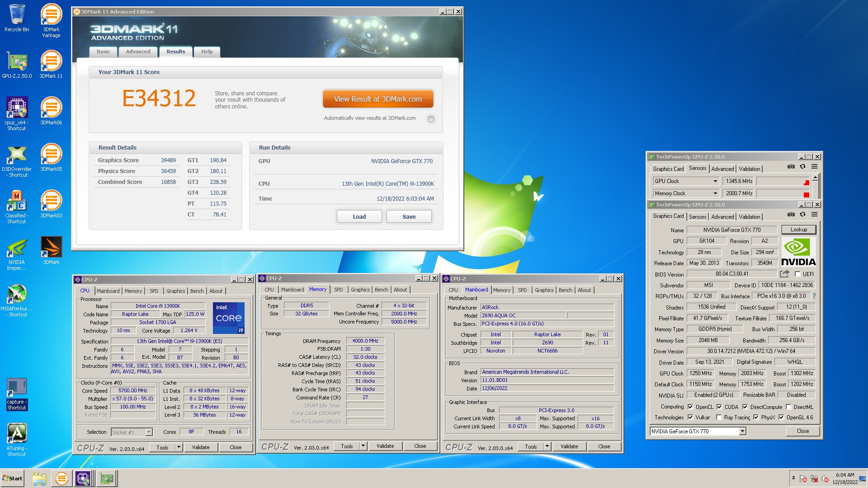The width and height of the screenshot is (868, 488).
Task: Click Validate in CPU-Z CPU window
Action: pos(201,447)
